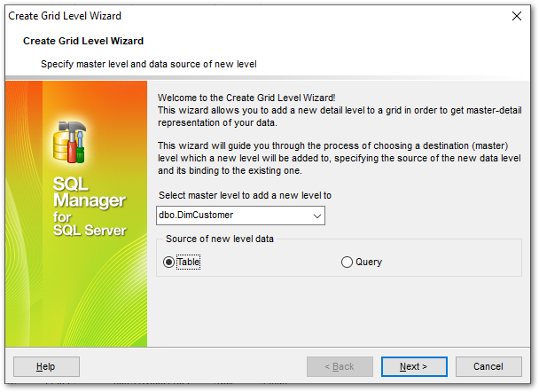Viewport: 539px width, 392px height.
Task: Click the 'Select master level to add' label
Action: pos(245,195)
